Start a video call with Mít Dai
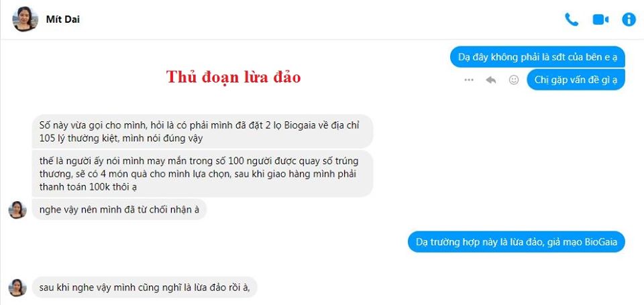The image size is (644, 305). click(x=600, y=19)
